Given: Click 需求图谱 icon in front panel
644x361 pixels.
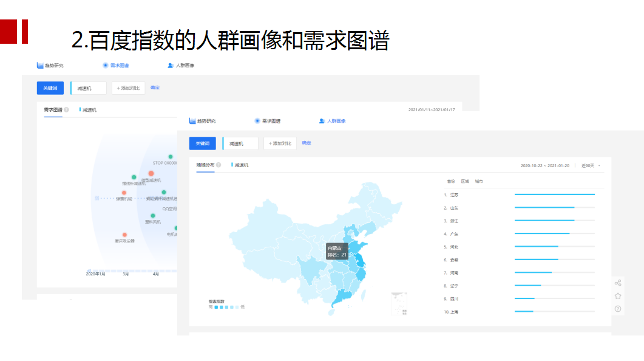Looking at the screenshot, I should [x=257, y=121].
